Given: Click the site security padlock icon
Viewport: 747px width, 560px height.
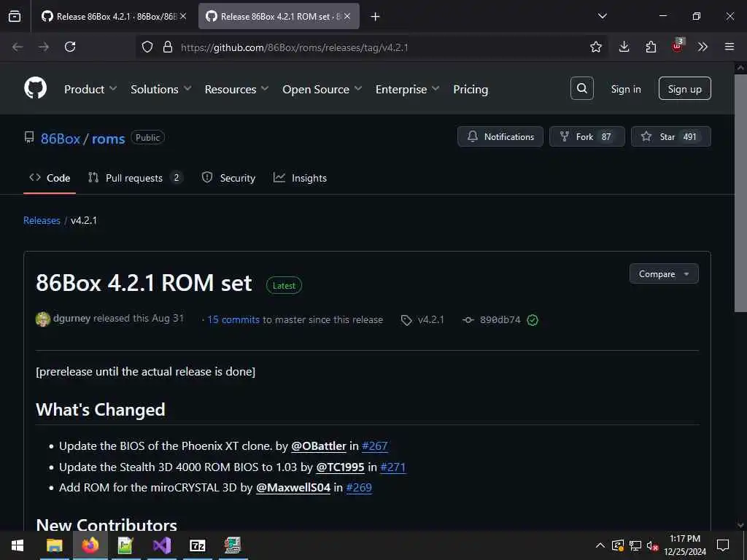Looking at the screenshot, I should click(168, 47).
